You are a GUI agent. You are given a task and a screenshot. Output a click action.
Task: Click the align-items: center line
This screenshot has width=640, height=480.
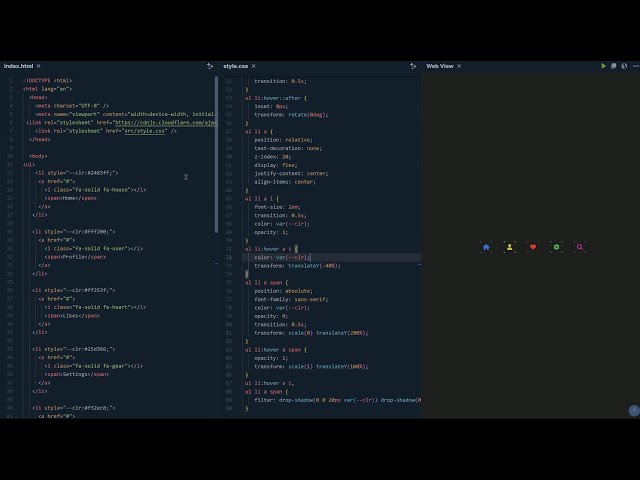pos(285,182)
